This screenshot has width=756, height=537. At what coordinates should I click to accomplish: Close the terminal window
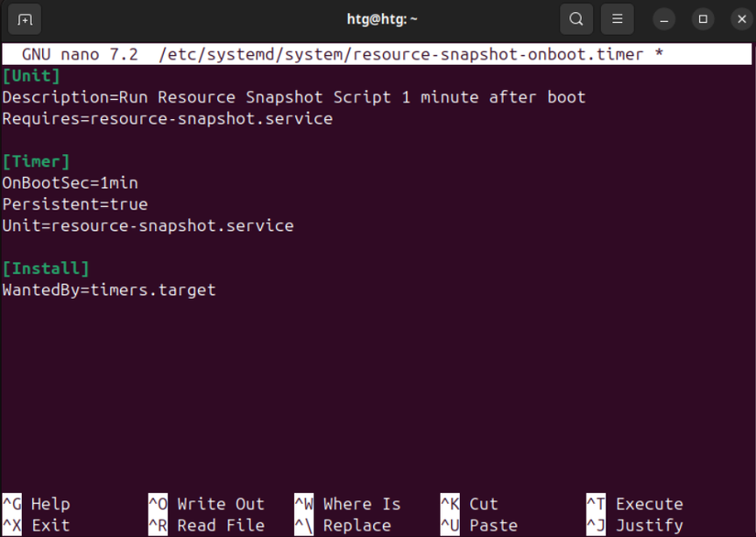(x=741, y=18)
